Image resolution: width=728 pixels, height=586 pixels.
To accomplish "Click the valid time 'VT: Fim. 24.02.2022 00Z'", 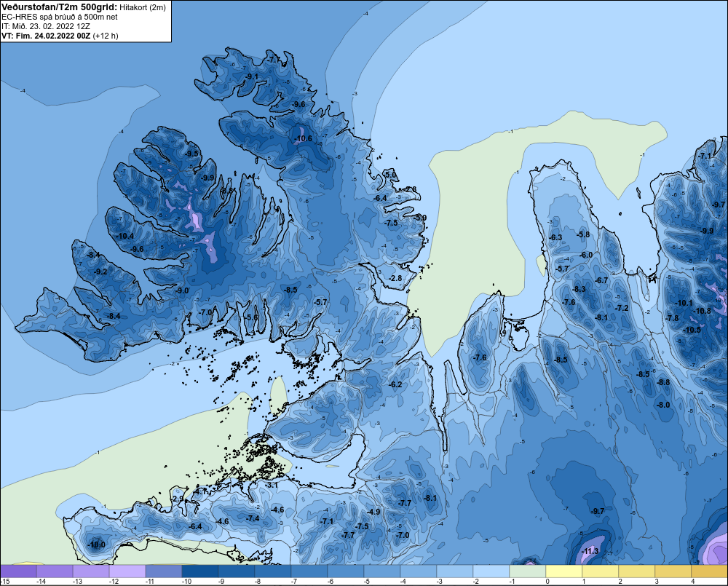I will click(x=46, y=36).
